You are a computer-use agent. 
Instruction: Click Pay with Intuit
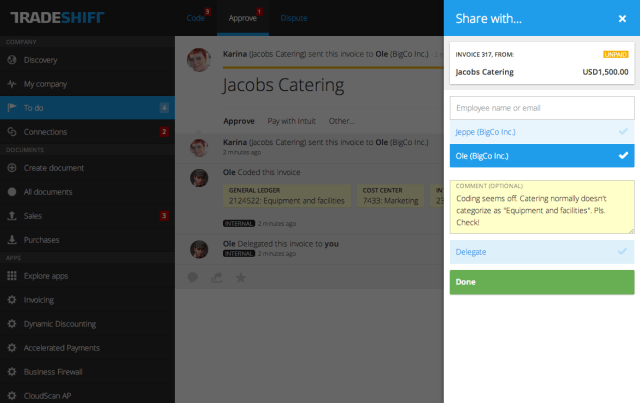click(291, 121)
